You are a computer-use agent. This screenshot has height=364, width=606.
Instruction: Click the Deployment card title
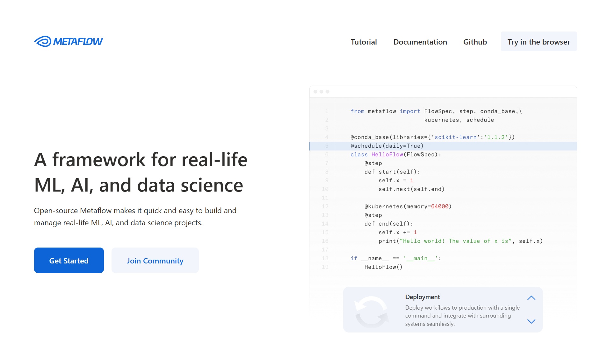(x=422, y=297)
